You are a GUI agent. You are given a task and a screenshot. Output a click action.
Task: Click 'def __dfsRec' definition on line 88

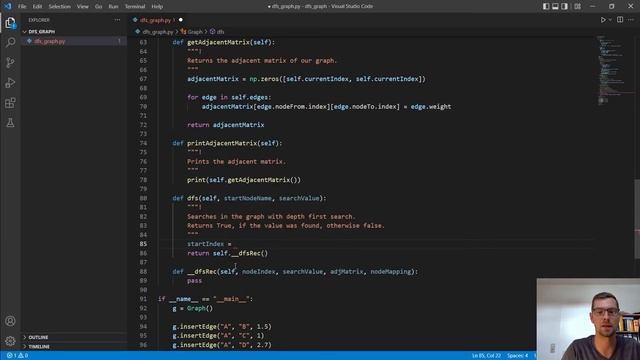(x=295, y=272)
